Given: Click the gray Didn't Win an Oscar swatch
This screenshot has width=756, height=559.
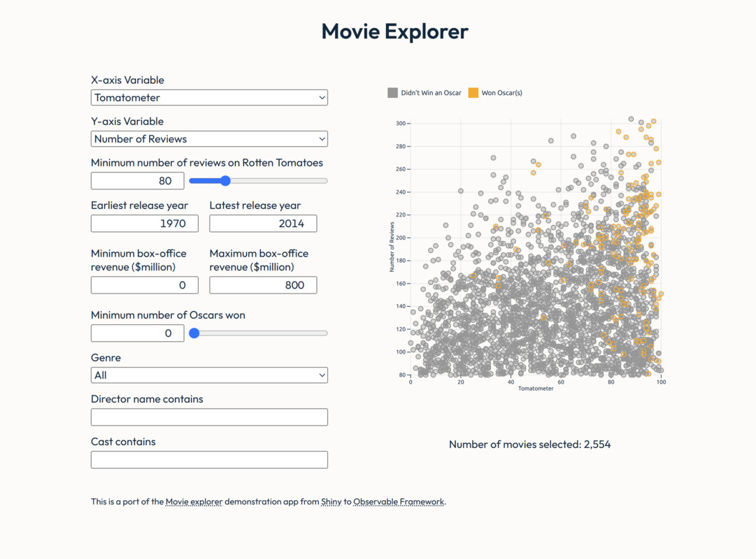Looking at the screenshot, I should pos(392,92).
